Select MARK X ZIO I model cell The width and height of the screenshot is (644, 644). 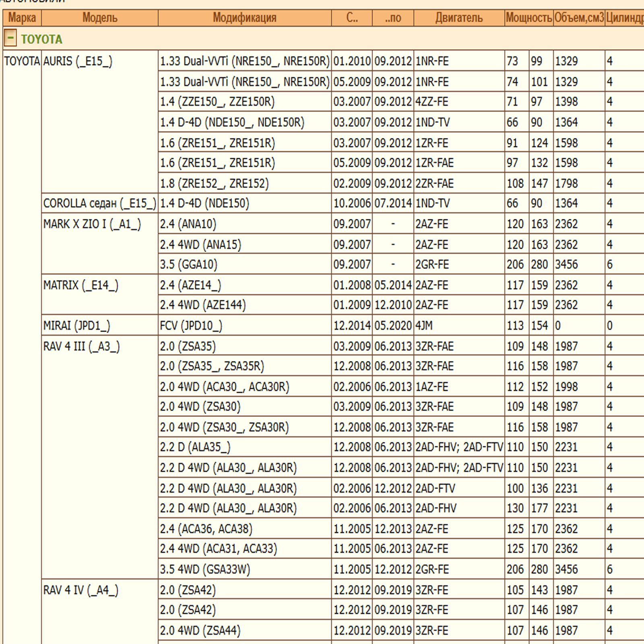point(92,224)
